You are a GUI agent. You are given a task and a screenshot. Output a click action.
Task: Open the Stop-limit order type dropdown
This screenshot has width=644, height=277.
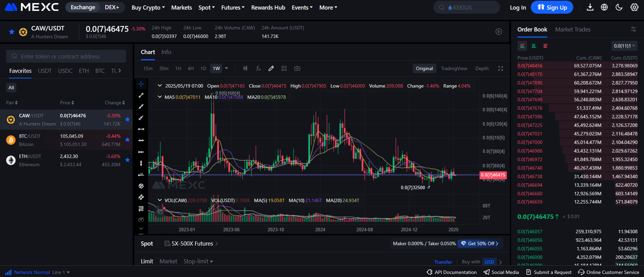click(198, 261)
